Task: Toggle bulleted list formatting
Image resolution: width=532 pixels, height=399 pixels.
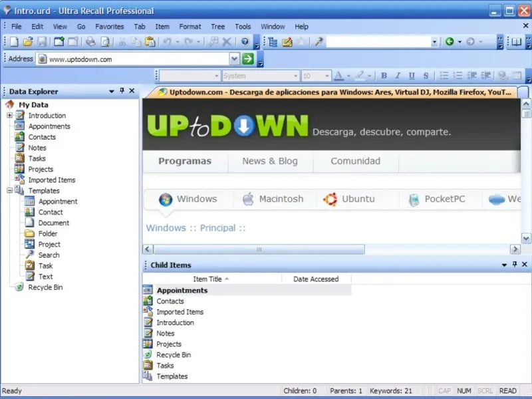Action: coord(444,76)
